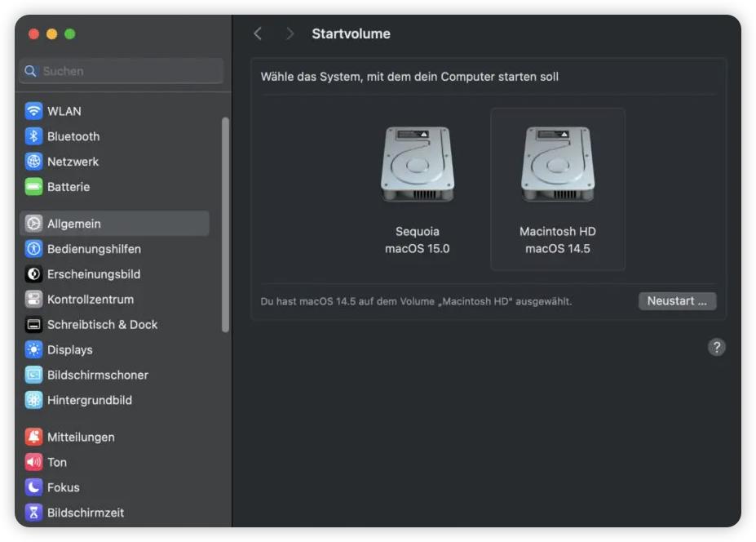Click the 'Wähle das System' instruction text
Viewport: 756px width, 542px height.
point(409,77)
